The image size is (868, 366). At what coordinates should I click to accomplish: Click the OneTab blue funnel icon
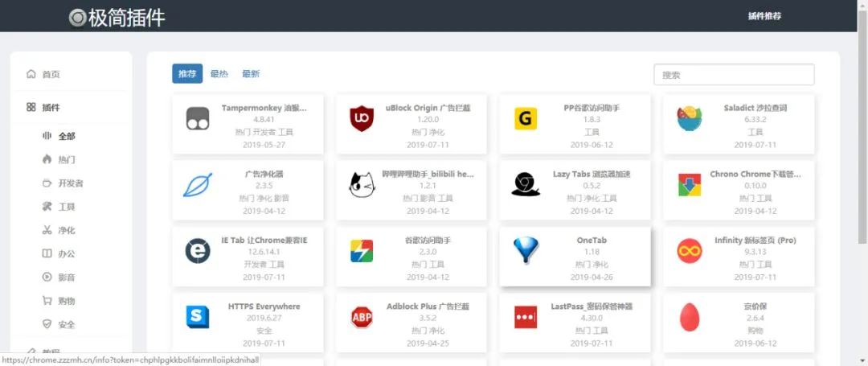526,251
